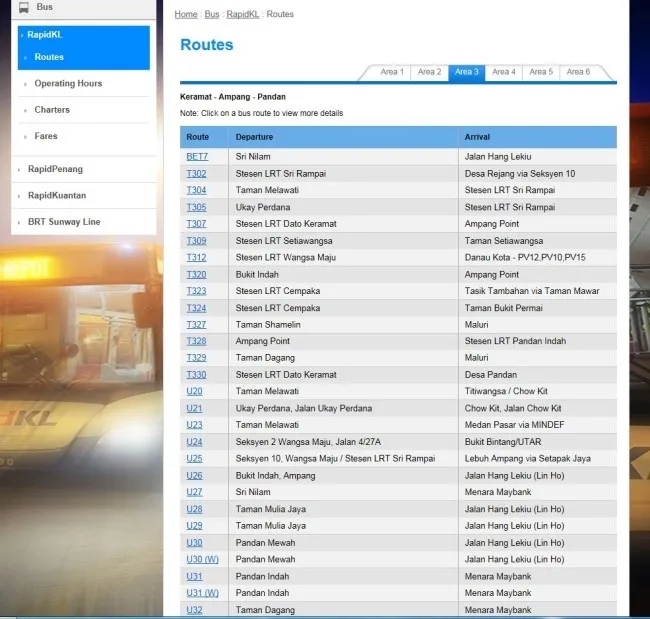The image size is (650, 619).
Task: Select Routes in the sidebar
Action: [x=49, y=57]
